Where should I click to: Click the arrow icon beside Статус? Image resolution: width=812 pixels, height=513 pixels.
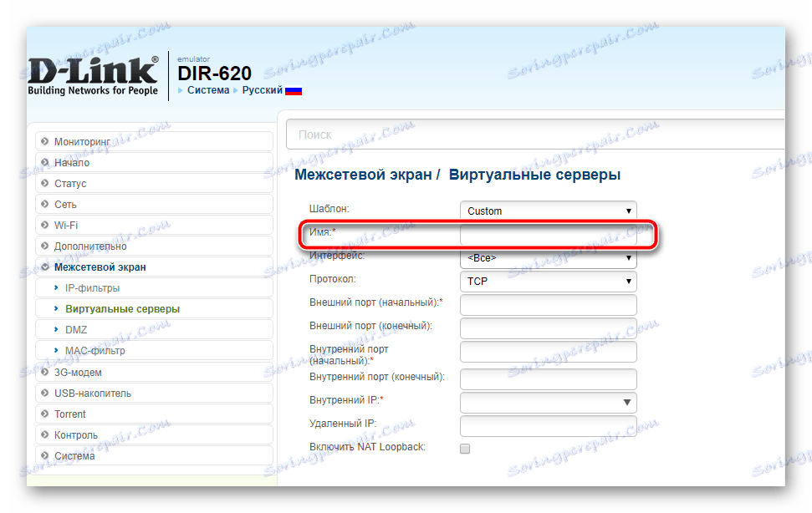tap(43, 183)
